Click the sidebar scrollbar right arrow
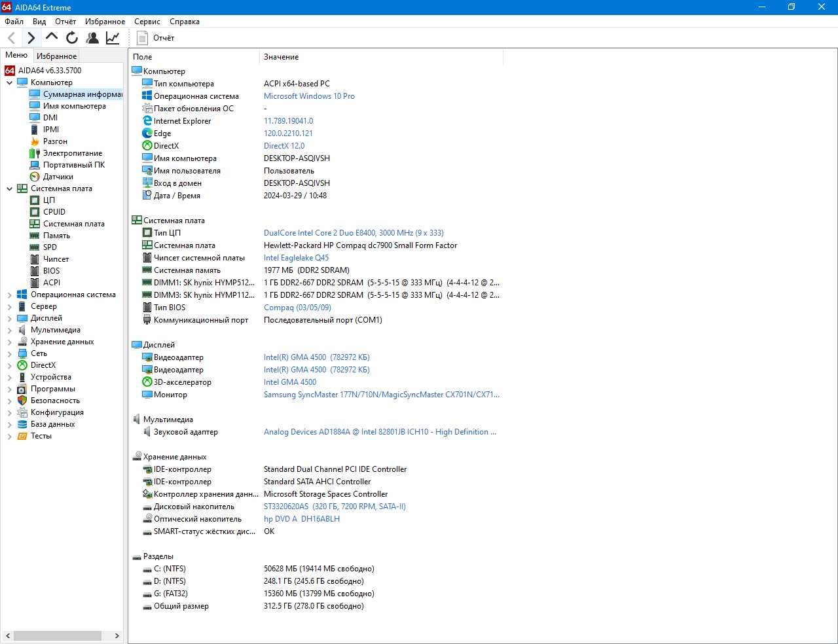Screen dimensions: 838x644 (x=117, y=635)
